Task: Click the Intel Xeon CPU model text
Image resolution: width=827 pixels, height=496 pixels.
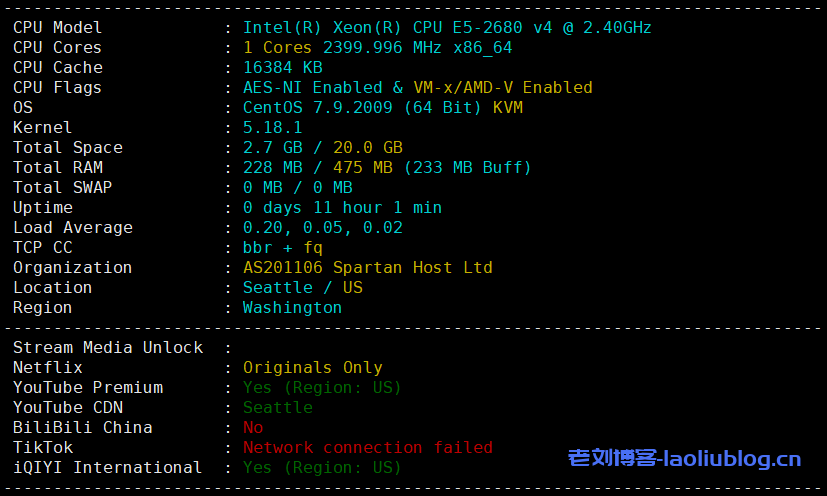Action: pos(447,28)
